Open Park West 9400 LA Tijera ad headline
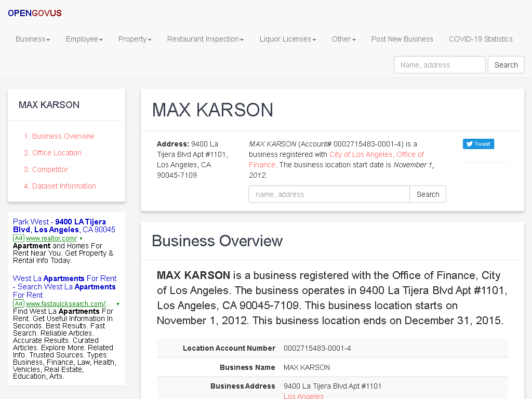Viewport: 532px width, 399px height. click(64, 225)
